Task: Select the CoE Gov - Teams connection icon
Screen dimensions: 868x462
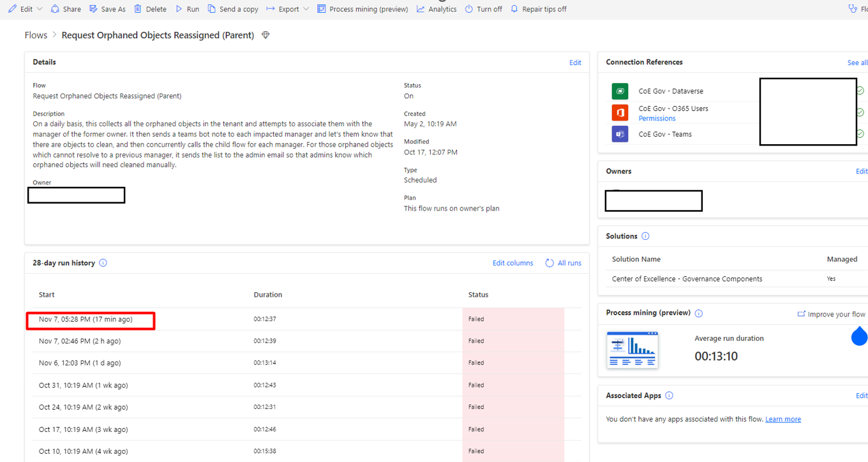Action: point(619,134)
